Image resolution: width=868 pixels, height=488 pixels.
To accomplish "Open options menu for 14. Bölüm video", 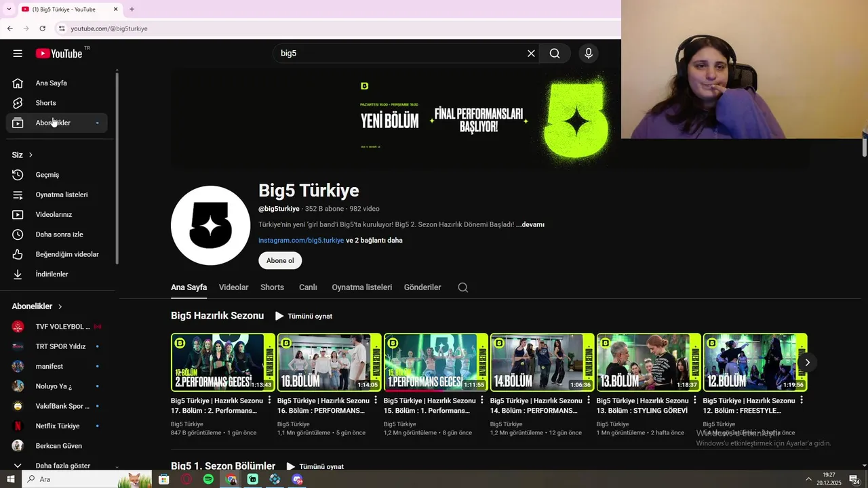I will pyautogui.click(x=589, y=401).
